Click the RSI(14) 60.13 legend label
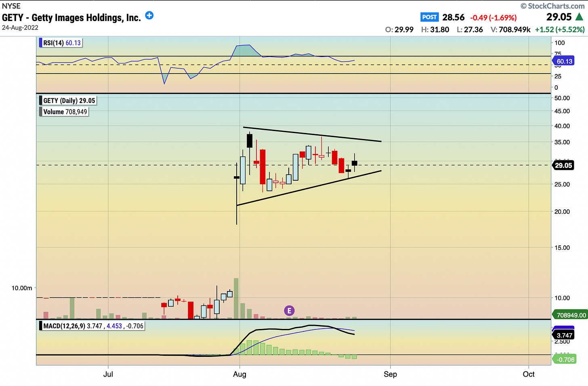 tap(61, 43)
